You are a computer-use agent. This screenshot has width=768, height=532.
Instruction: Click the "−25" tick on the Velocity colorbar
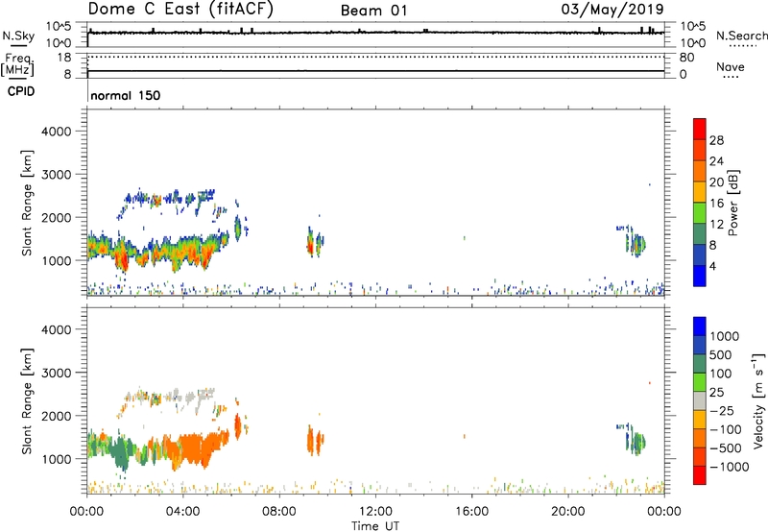pyautogui.click(x=722, y=410)
